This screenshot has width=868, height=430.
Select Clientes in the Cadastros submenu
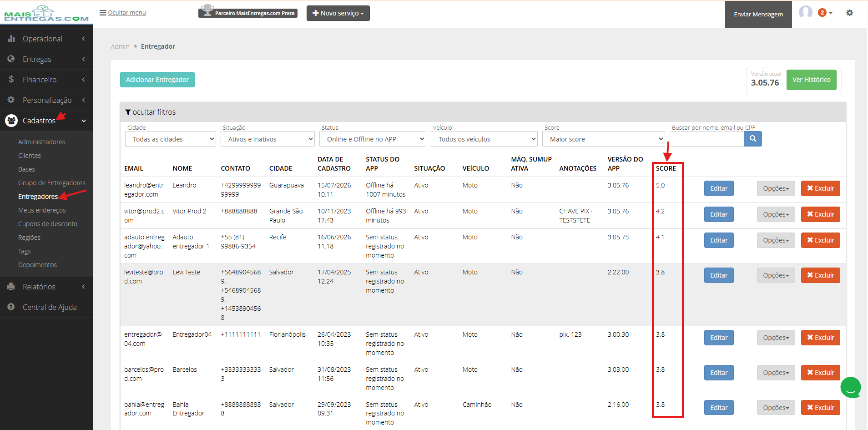tap(30, 156)
